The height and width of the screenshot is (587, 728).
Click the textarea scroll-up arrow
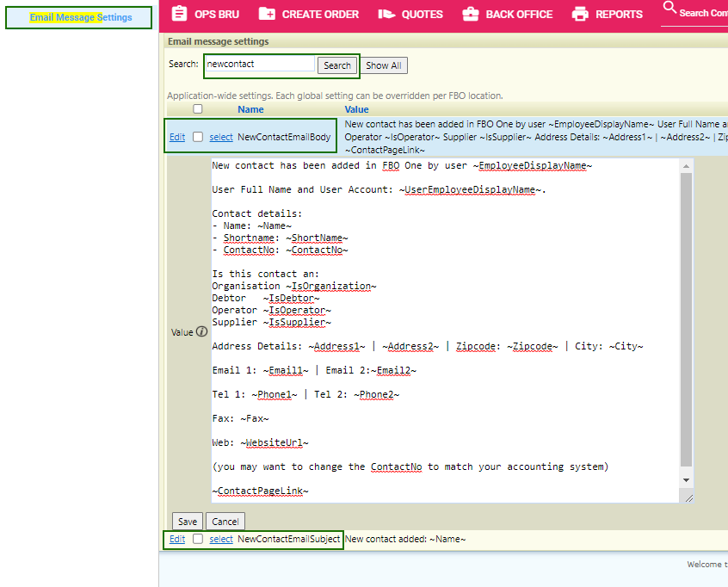pos(686,166)
